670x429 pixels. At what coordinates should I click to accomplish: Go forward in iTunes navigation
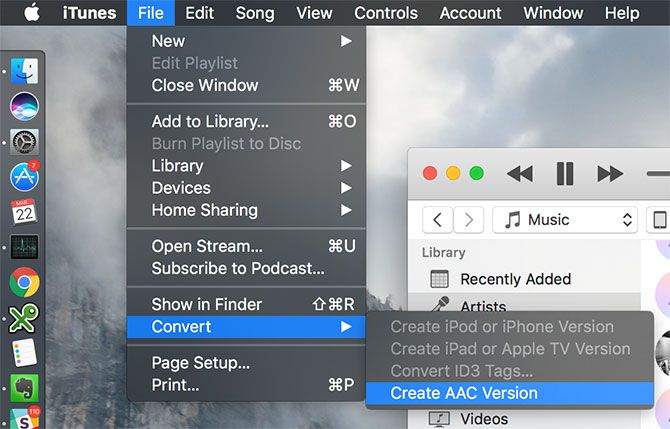pyautogui.click(x=469, y=220)
